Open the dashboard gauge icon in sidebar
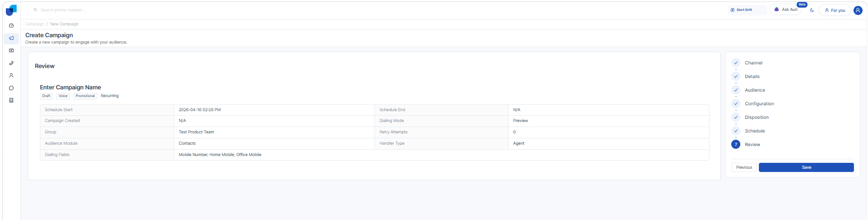The width and height of the screenshot is (868, 220). 11,25
